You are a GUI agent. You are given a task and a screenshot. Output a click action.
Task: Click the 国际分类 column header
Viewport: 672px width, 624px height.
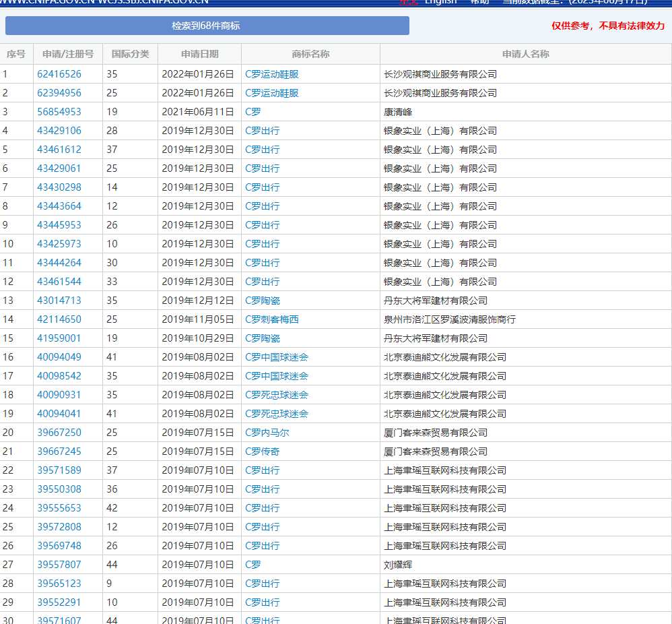130,54
